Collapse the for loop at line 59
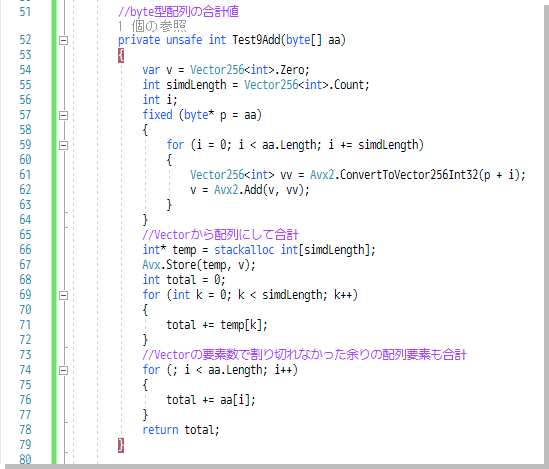Screen dimensions: 549x469 [63, 145]
